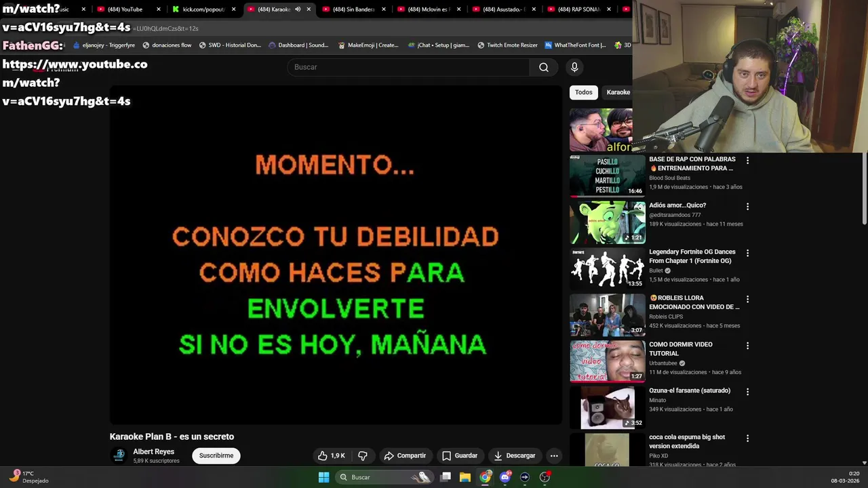Open WhatTheFont Font bookmark

(575, 45)
